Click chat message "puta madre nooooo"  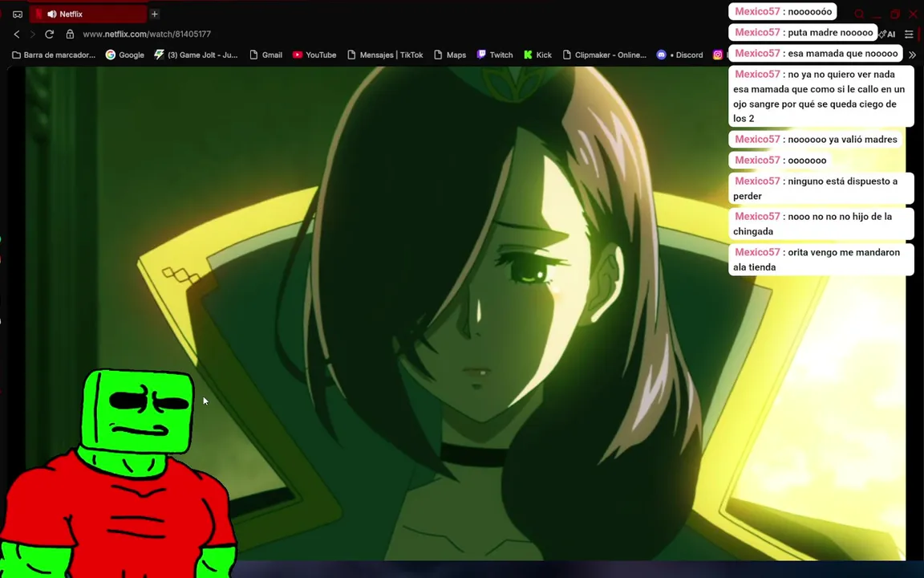(803, 32)
